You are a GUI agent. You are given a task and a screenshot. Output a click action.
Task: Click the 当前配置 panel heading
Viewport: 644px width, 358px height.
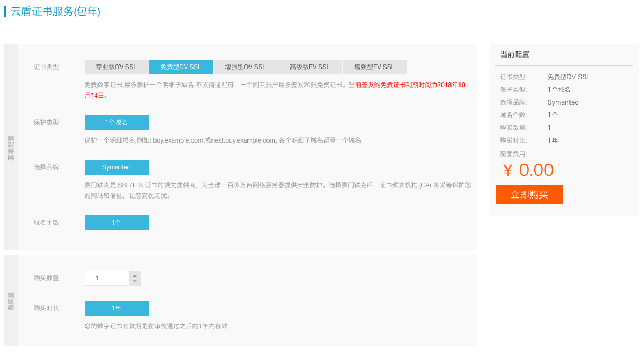click(515, 54)
